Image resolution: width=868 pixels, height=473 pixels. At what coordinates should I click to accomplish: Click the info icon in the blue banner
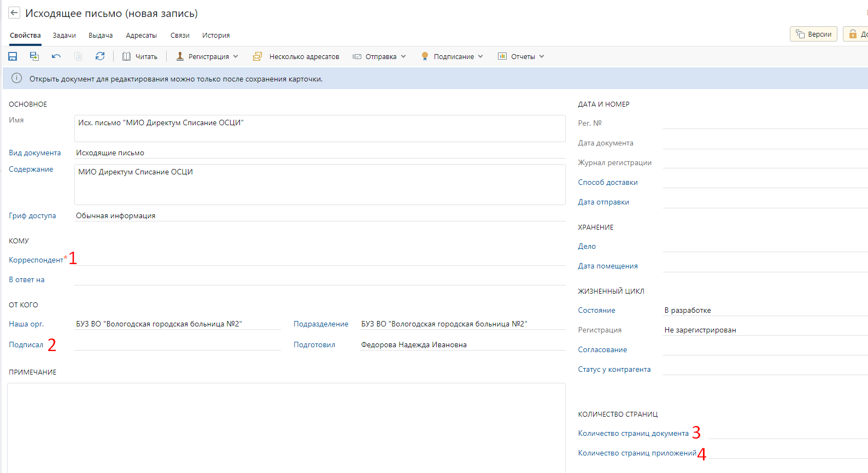point(17,78)
